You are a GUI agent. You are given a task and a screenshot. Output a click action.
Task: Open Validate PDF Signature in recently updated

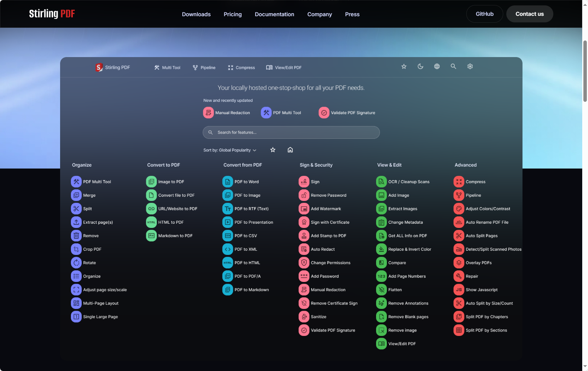point(347,113)
